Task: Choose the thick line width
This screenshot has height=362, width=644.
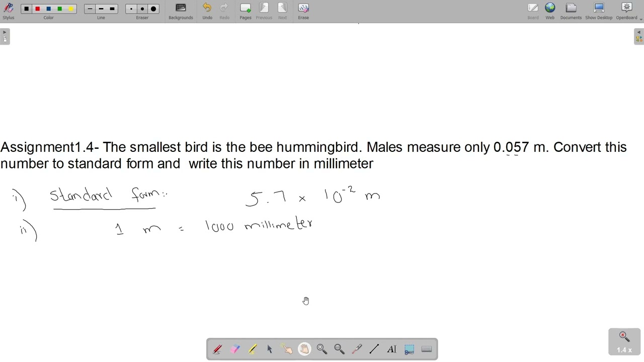Action: (x=112, y=9)
